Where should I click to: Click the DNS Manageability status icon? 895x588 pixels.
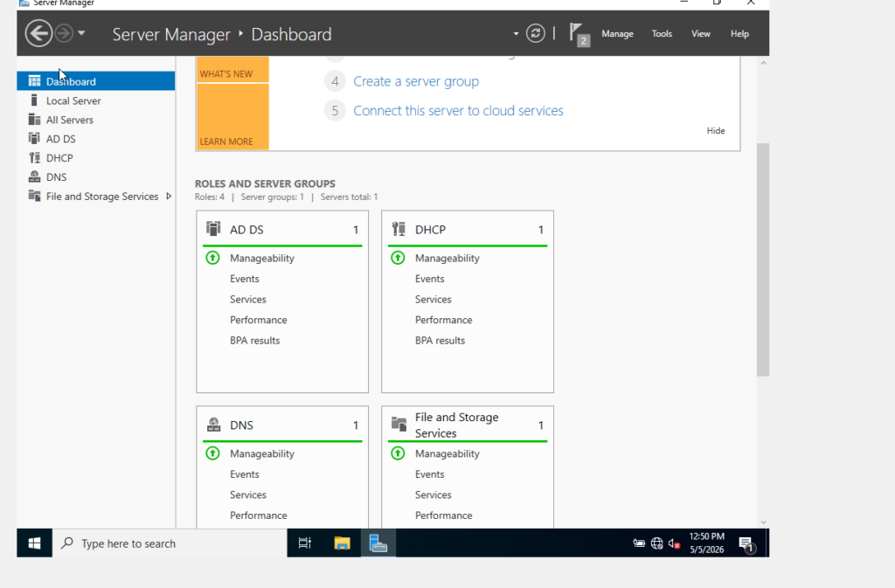(x=212, y=453)
